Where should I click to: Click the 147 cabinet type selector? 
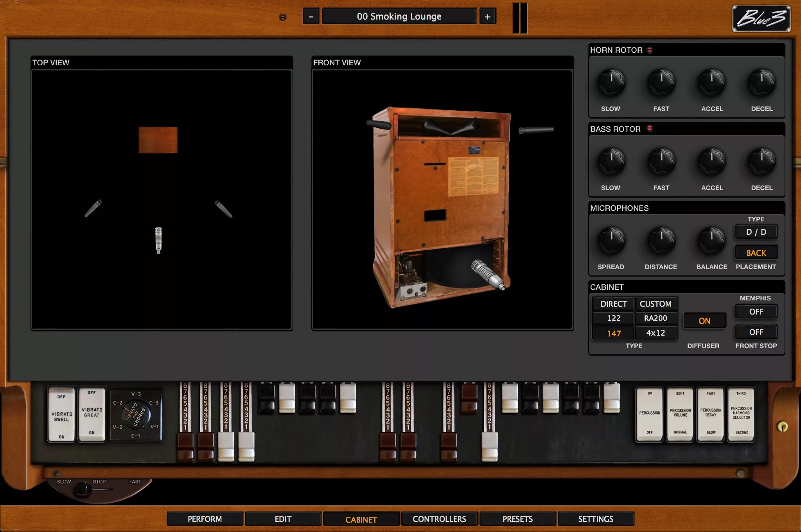(613, 332)
